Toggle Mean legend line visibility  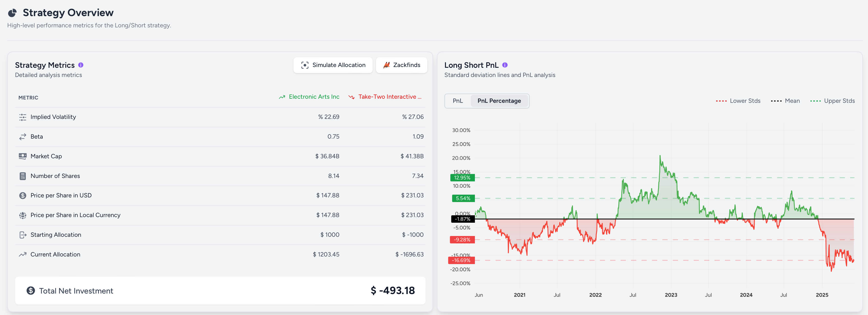click(x=785, y=101)
